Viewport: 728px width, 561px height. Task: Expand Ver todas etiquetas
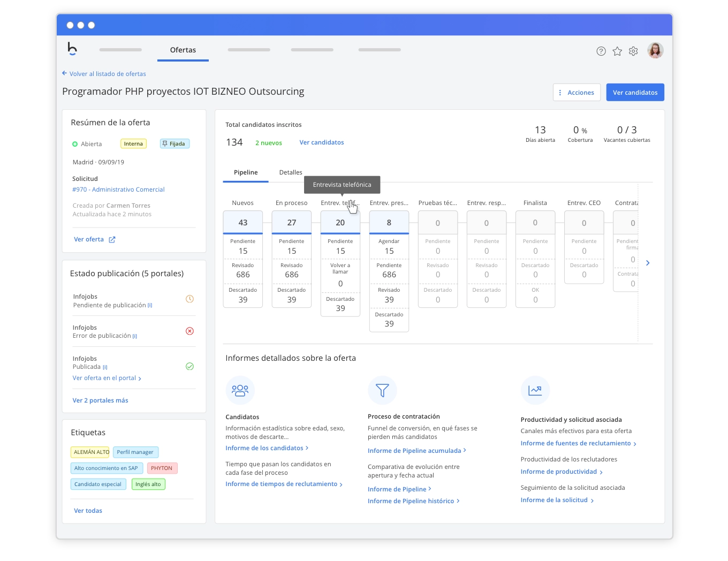(x=88, y=511)
